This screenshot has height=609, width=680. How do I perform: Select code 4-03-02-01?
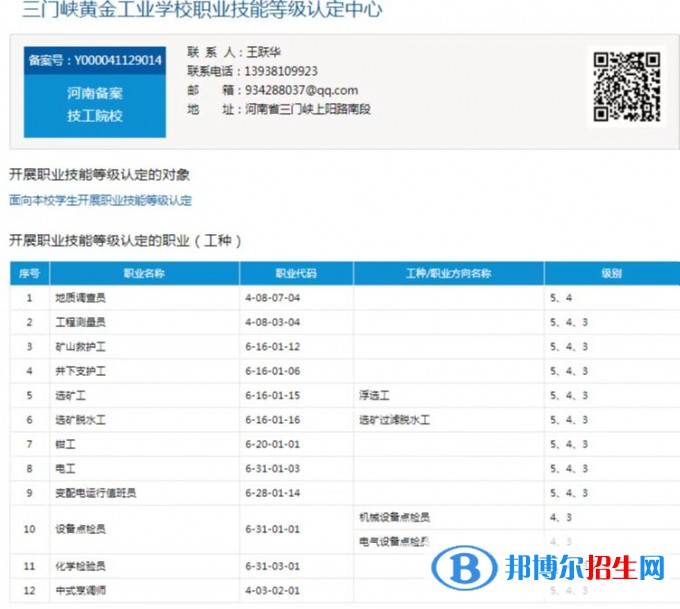273,590
